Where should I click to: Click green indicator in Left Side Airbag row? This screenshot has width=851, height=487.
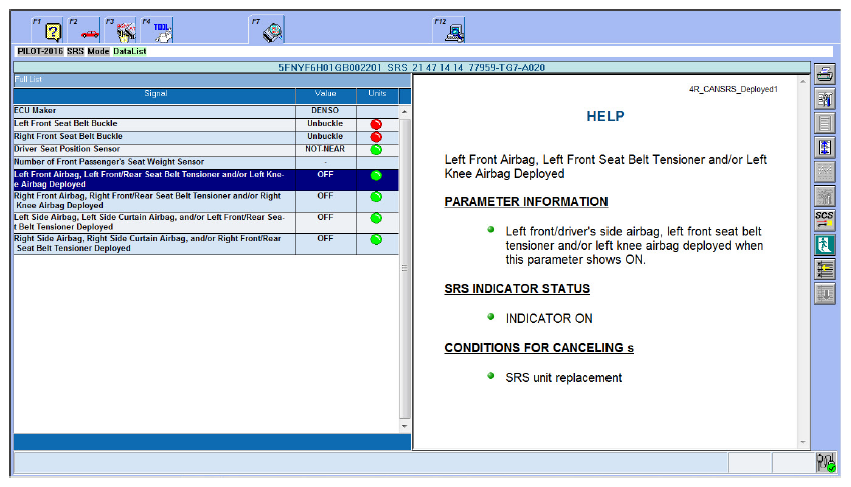[376, 218]
